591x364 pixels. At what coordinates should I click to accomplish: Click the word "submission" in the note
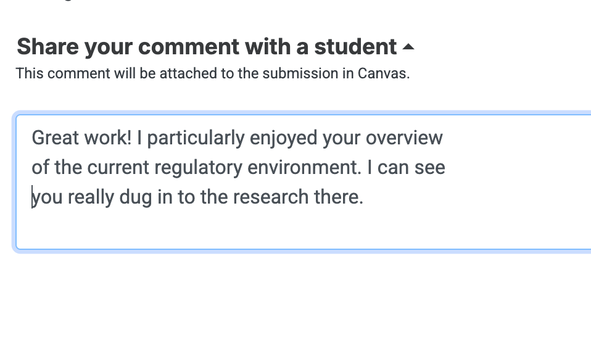301,73
